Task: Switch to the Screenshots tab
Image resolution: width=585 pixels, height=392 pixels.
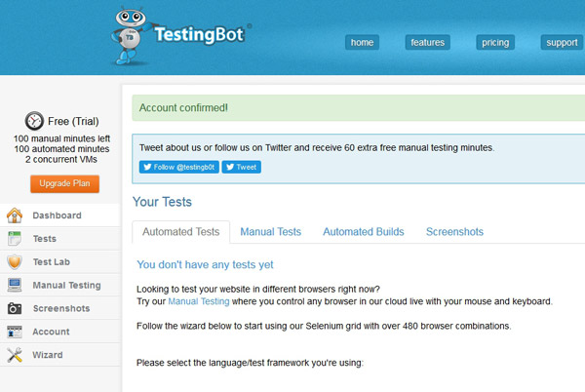Action: (x=454, y=232)
